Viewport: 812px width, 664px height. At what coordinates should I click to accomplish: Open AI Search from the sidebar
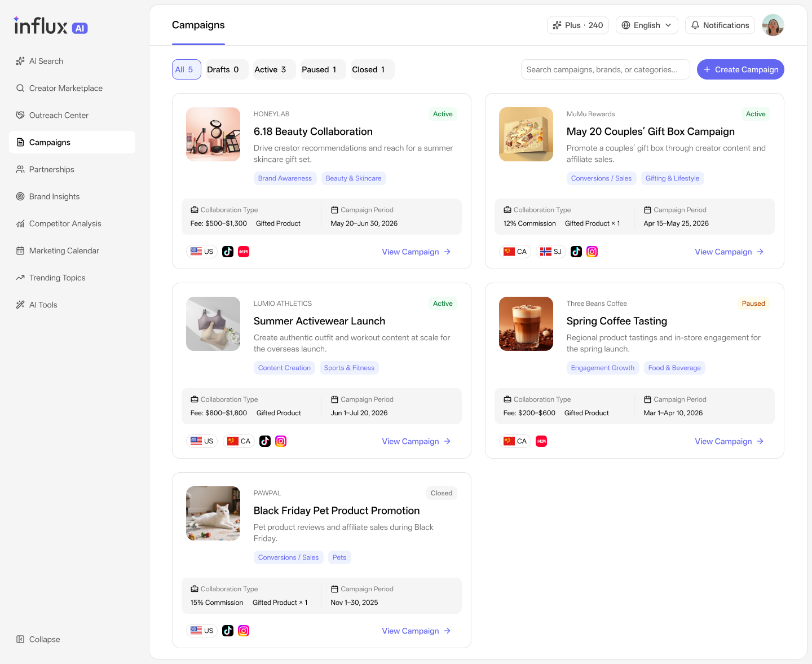pyautogui.click(x=72, y=61)
